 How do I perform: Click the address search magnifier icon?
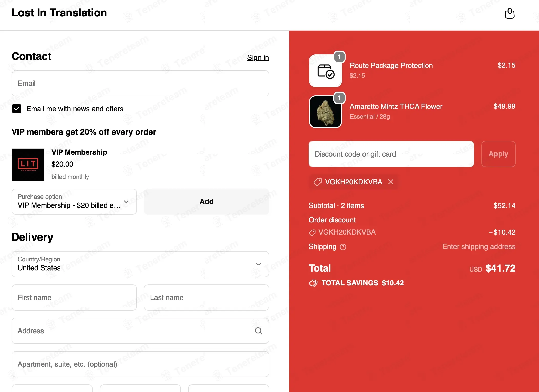click(x=258, y=331)
